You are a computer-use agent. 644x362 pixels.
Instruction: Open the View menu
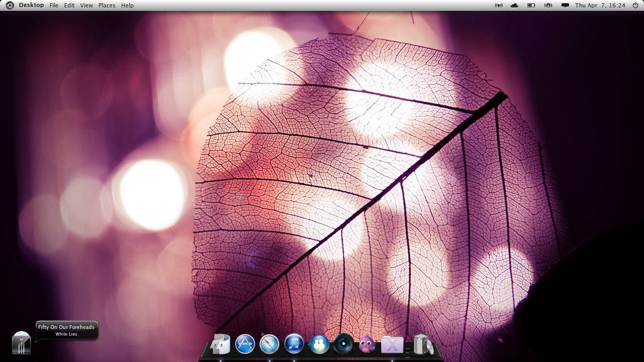[86, 5]
